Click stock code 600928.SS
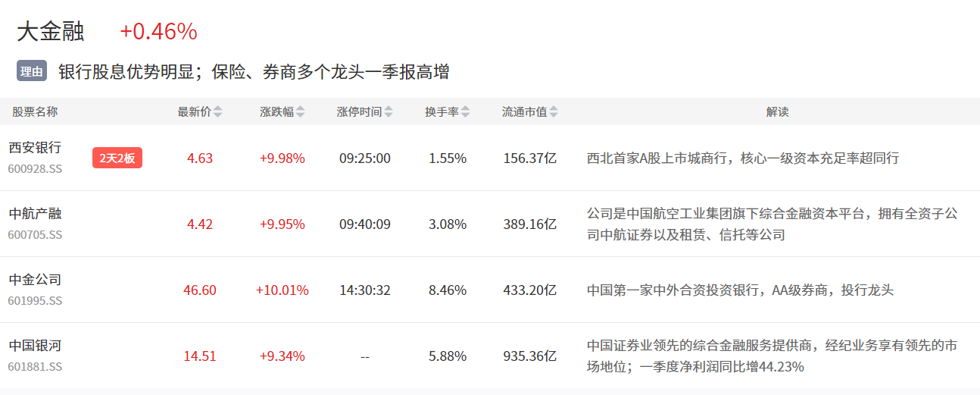Screen dimensions: 980x395 (x=35, y=168)
